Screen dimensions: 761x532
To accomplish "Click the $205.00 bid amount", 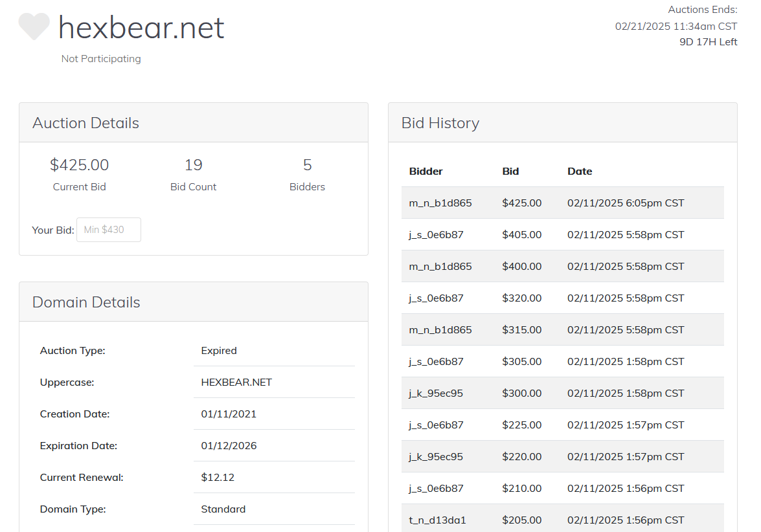I will pyautogui.click(x=522, y=520).
